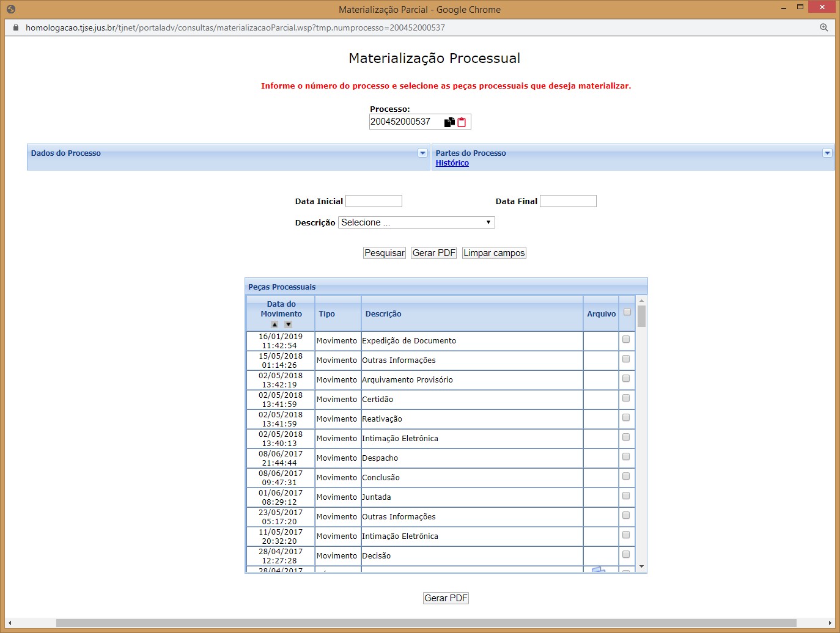Expand the Dados do Processo panel
The image size is (840, 633).
[422, 153]
